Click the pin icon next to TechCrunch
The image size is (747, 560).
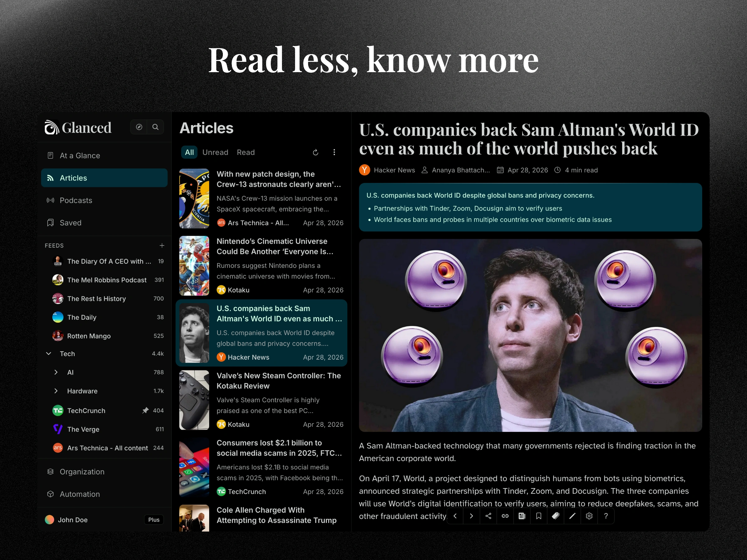coord(145,410)
